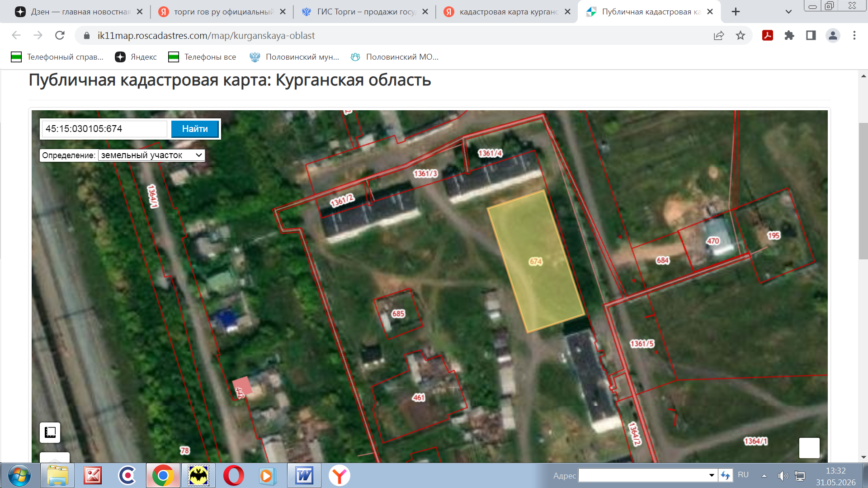The width and height of the screenshot is (868, 488).
Task: Share this page icon
Action: coord(719,35)
